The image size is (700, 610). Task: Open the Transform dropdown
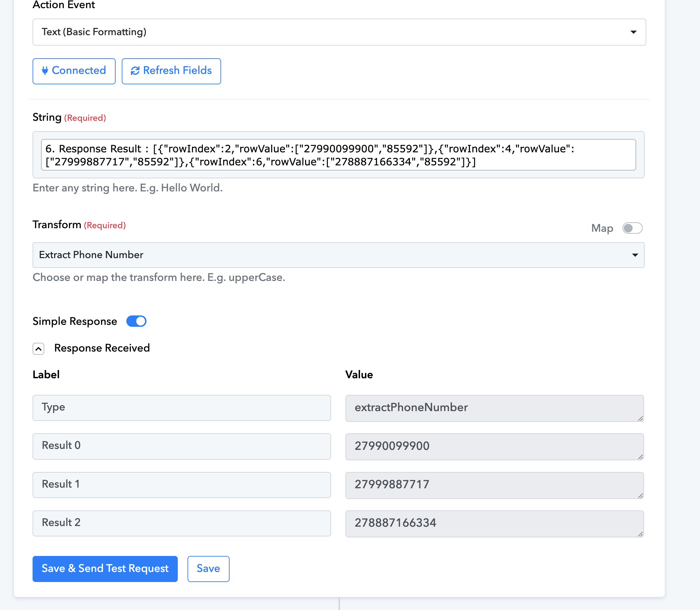(x=338, y=255)
